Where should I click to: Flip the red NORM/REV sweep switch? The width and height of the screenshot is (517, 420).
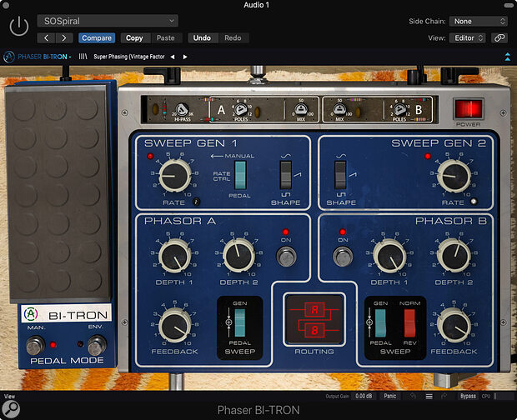coord(409,322)
